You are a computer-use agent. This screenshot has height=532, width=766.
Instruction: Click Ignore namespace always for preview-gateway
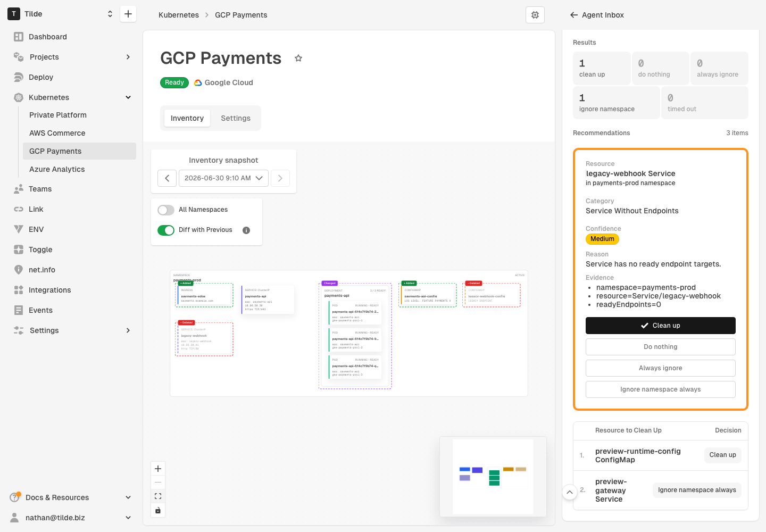697,490
